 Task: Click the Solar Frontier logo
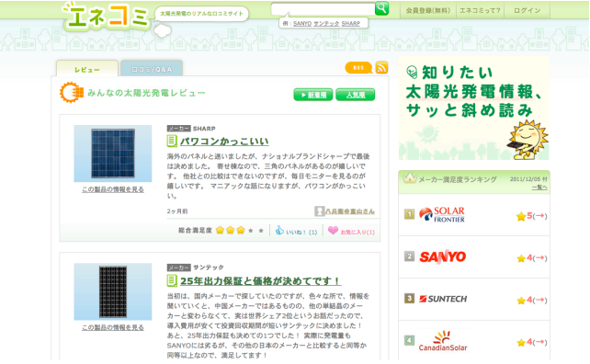pos(442,215)
